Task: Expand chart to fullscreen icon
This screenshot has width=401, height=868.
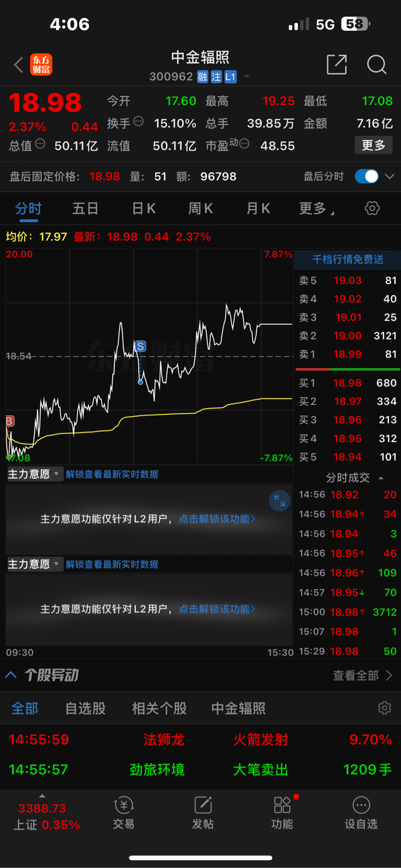Action: (x=279, y=501)
